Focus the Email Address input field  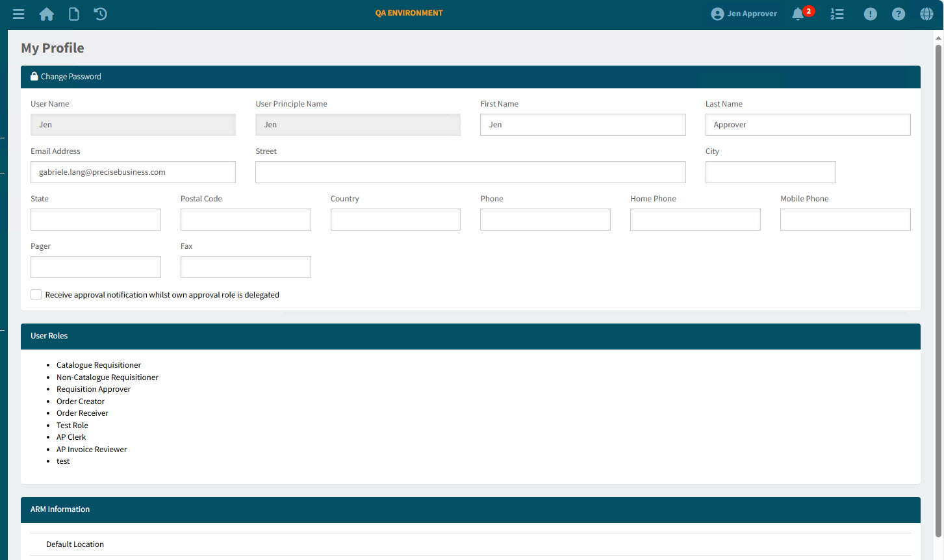point(133,172)
